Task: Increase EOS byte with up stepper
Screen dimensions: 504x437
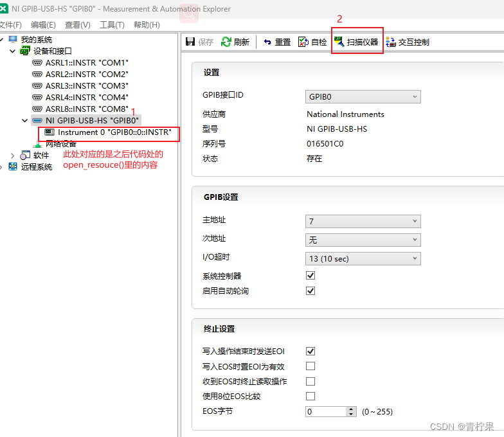Action: [x=351, y=409]
